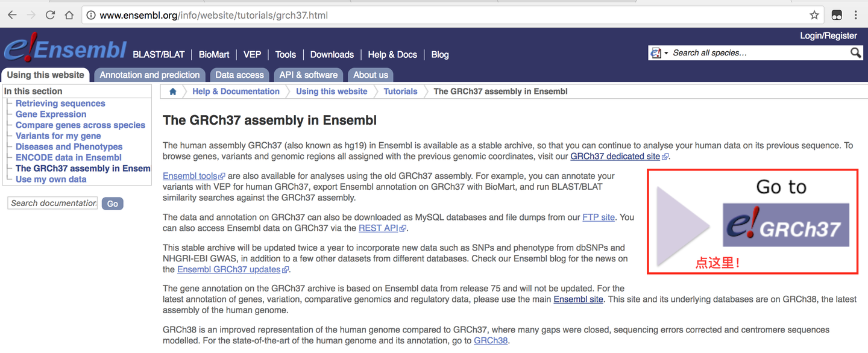Click the browser extension icon
868x353 pixels.
[x=837, y=15]
